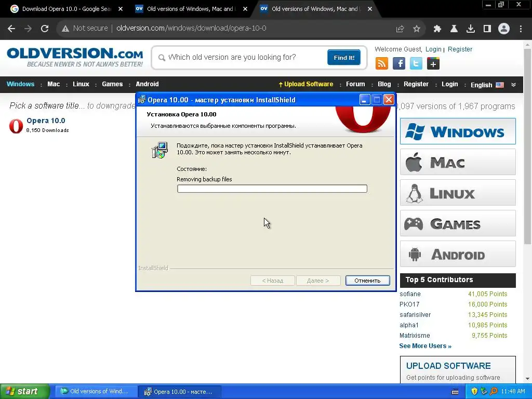Bookmark this page with the star icon
Screen dimensions: 532x399
pyautogui.click(x=417, y=29)
